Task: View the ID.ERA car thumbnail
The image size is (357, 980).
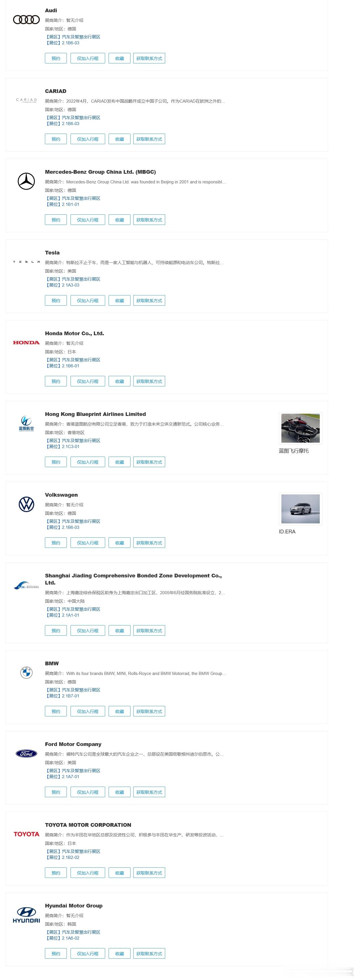Action: (x=300, y=509)
